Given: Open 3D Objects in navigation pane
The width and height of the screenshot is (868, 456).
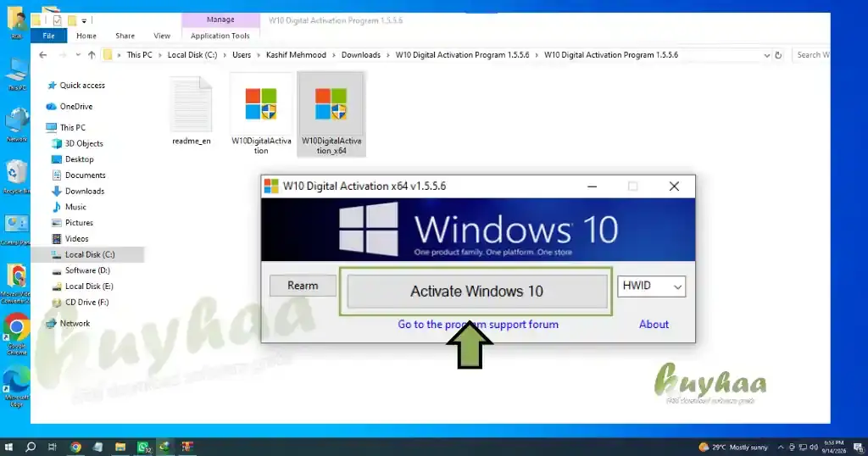Looking at the screenshot, I should tap(77, 143).
